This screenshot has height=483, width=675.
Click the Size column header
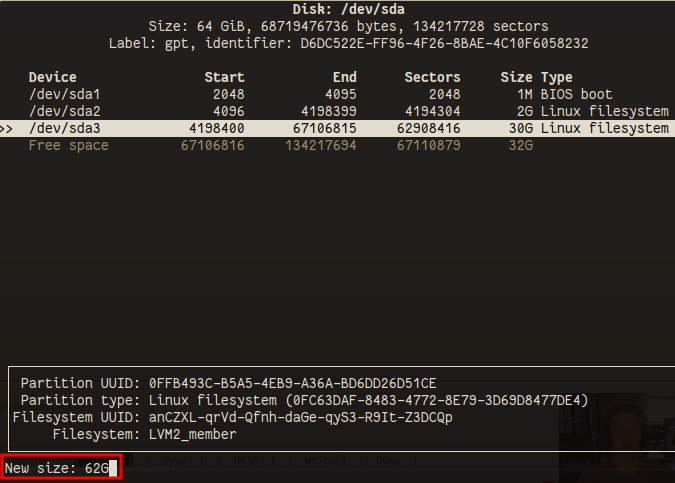tap(516, 77)
